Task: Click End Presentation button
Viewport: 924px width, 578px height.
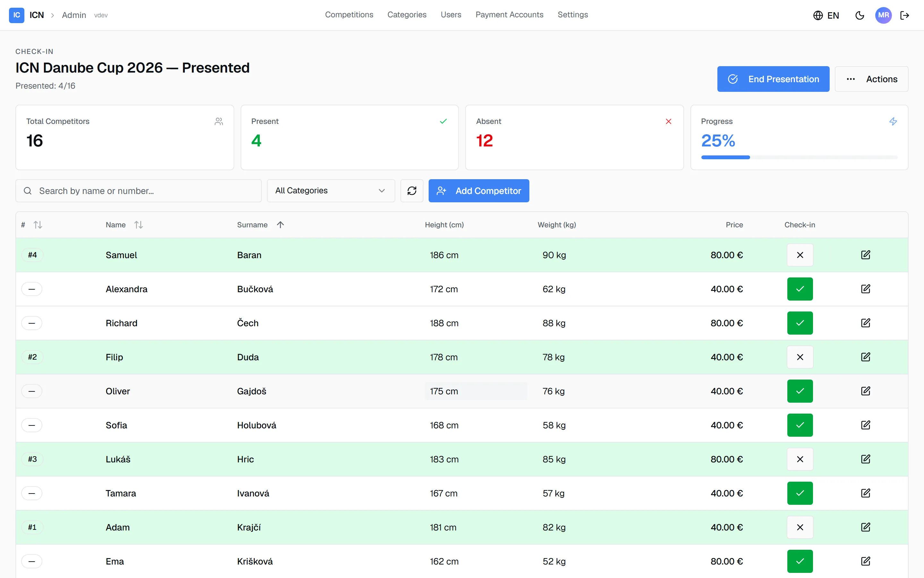Action: [x=773, y=79]
